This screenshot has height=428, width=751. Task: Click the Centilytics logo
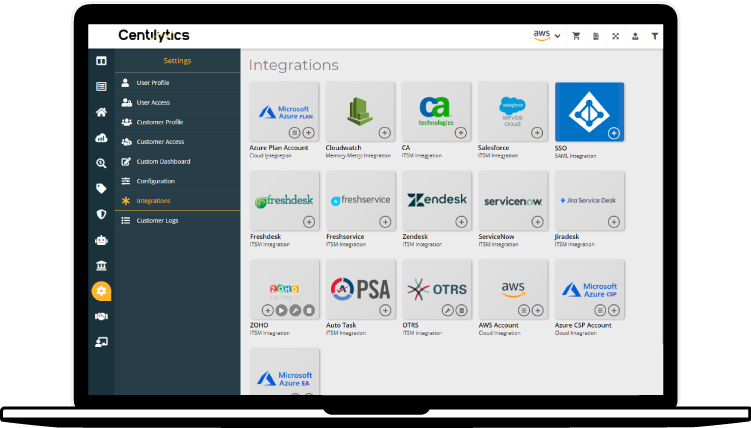(154, 35)
